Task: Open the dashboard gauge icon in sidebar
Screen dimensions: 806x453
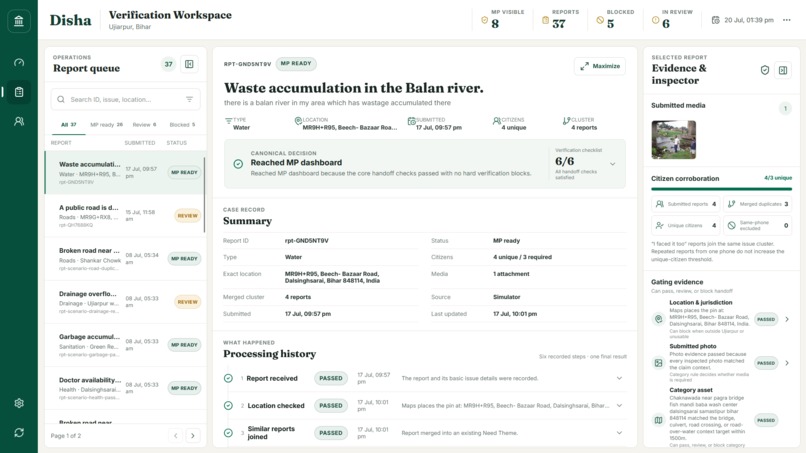Action: click(x=19, y=63)
